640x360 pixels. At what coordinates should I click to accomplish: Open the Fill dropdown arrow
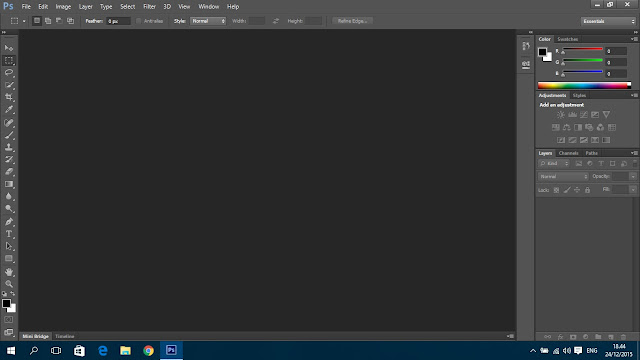pos(633,189)
